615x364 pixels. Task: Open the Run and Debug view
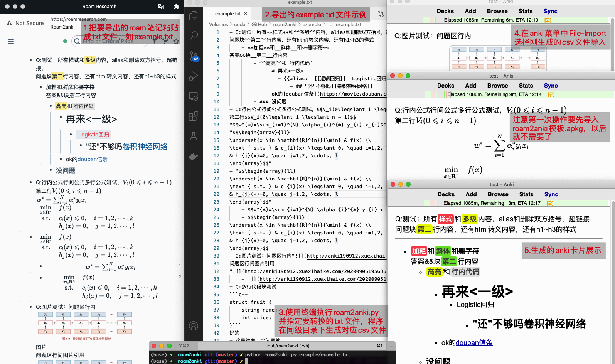pyautogui.click(x=194, y=76)
